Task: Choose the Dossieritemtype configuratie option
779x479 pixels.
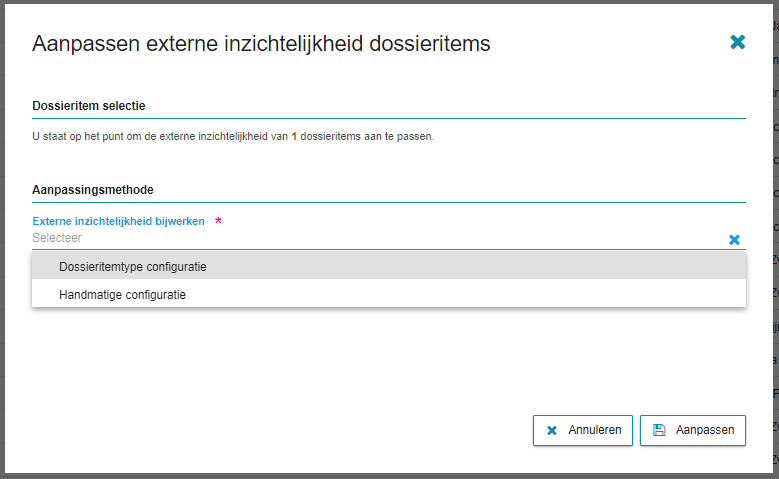Action: click(133, 266)
